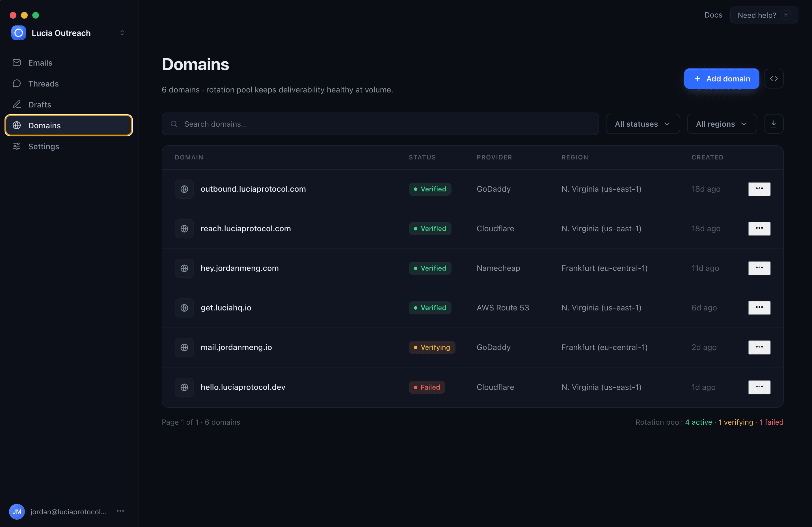812x527 pixels.
Task: Click the search magnifier icon
Action: coord(174,124)
